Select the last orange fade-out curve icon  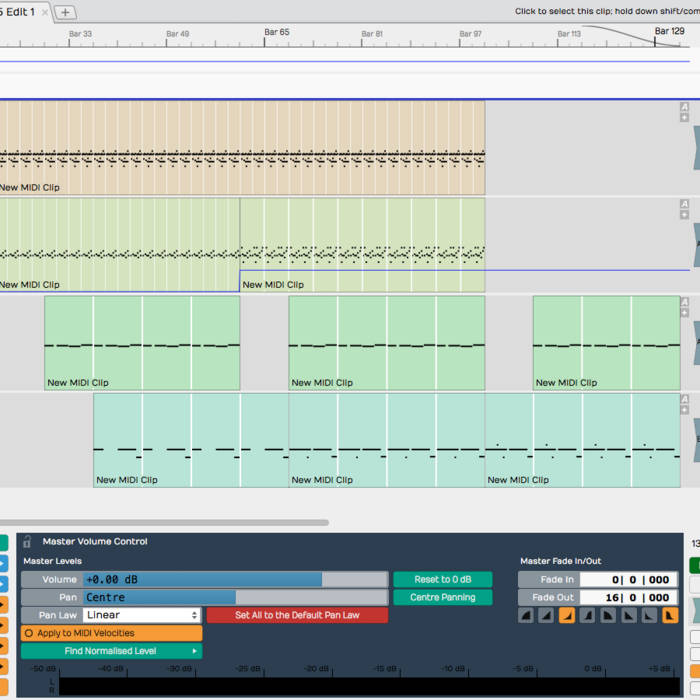point(670,616)
